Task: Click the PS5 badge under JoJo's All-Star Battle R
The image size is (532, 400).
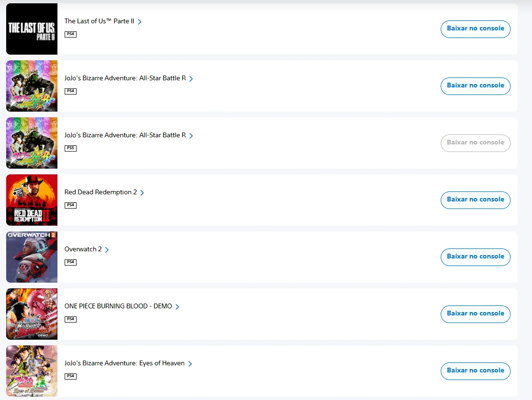Action: (70, 148)
